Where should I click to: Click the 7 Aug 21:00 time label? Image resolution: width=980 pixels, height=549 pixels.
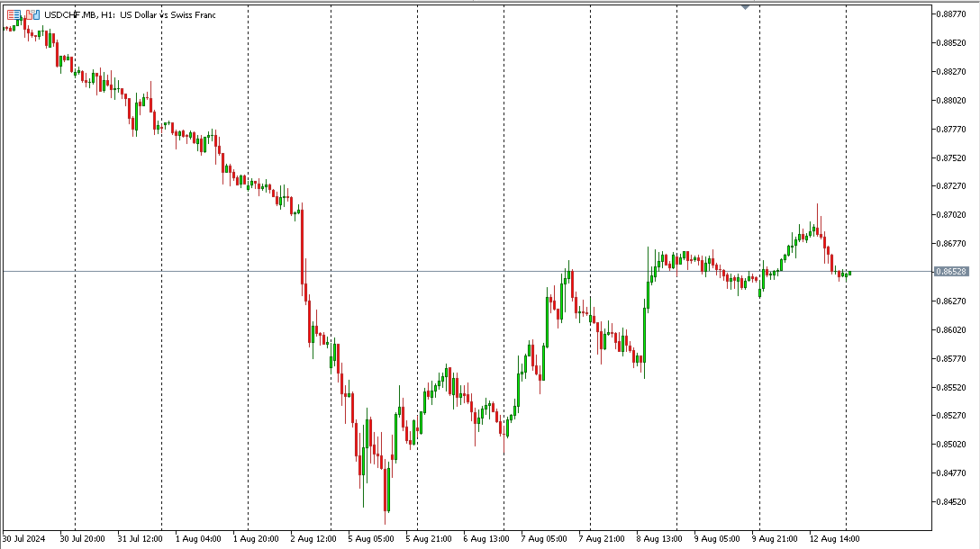[602, 538]
